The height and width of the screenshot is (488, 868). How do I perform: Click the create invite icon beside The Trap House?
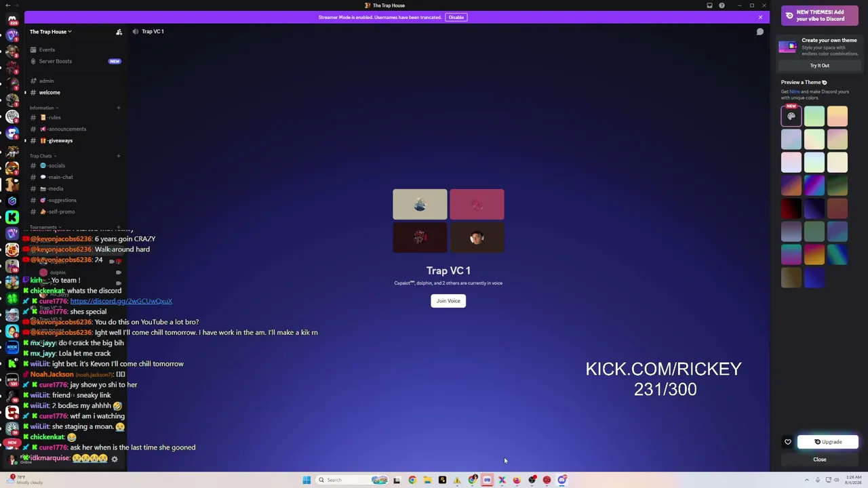[119, 32]
